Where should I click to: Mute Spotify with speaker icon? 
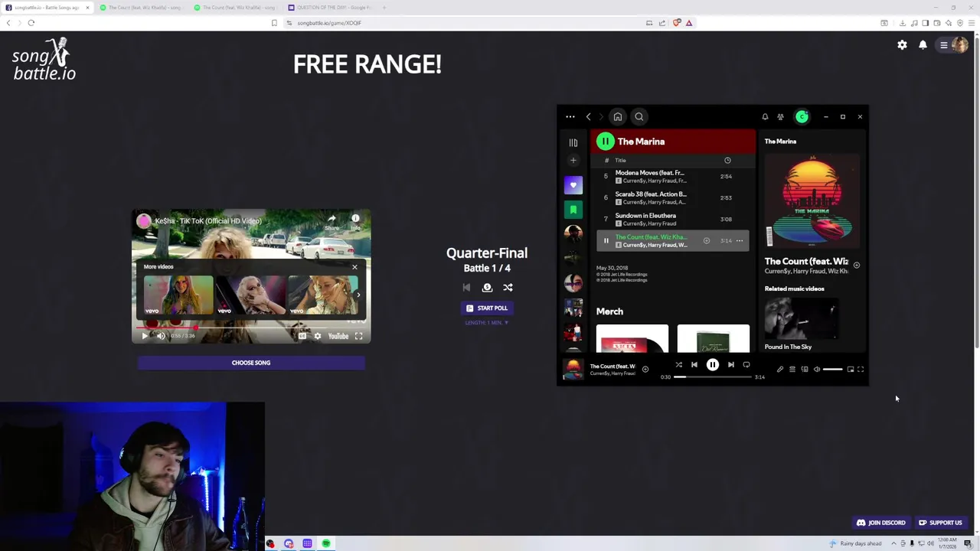click(817, 370)
